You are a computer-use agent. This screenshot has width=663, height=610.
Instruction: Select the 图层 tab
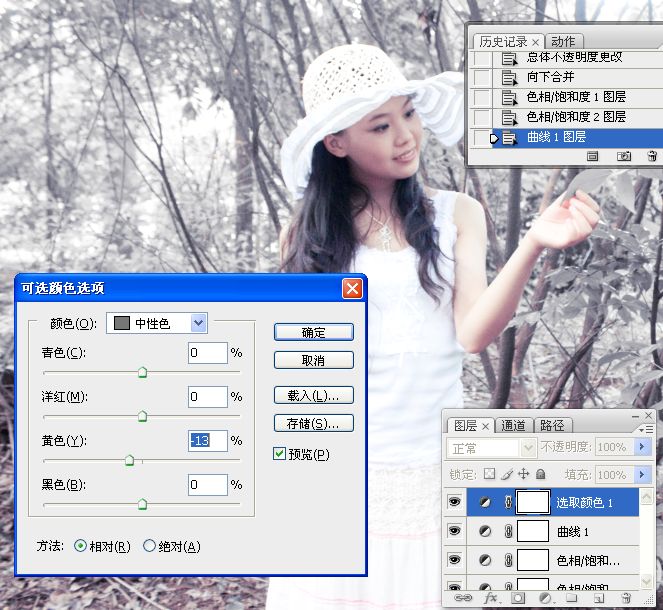click(x=465, y=426)
